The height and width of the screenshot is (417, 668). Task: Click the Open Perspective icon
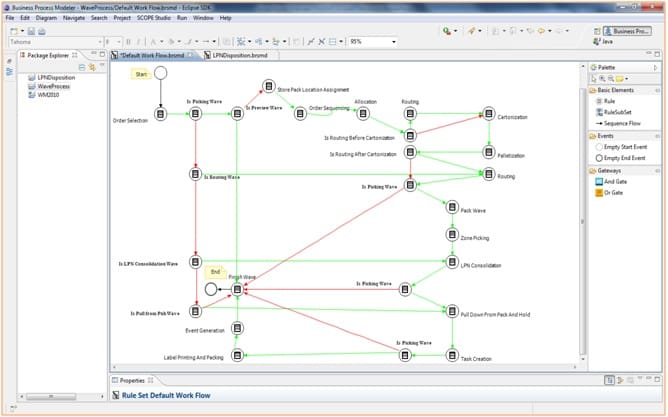click(597, 31)
